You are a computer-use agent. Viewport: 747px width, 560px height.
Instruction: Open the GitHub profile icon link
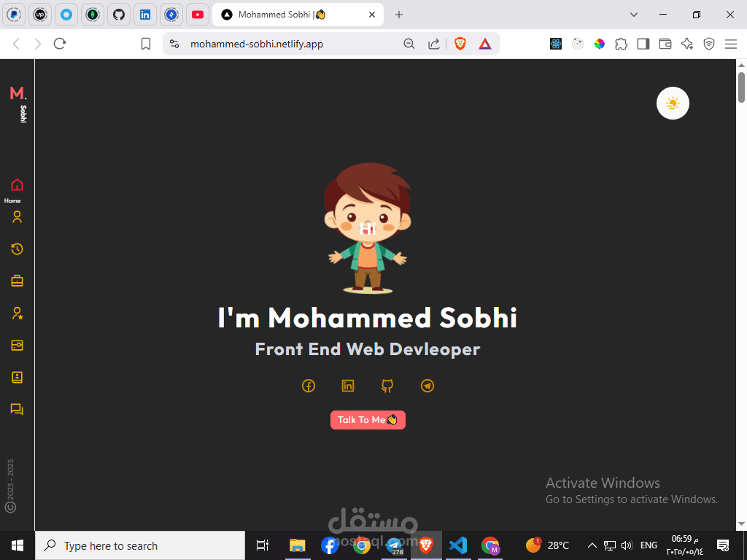click(x=387, y=386)
